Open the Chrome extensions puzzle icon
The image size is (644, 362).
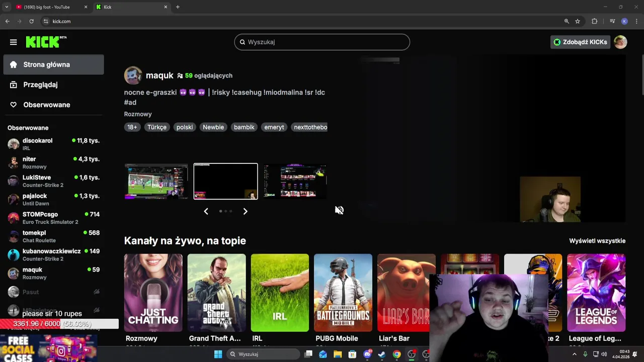click(595, 21)
